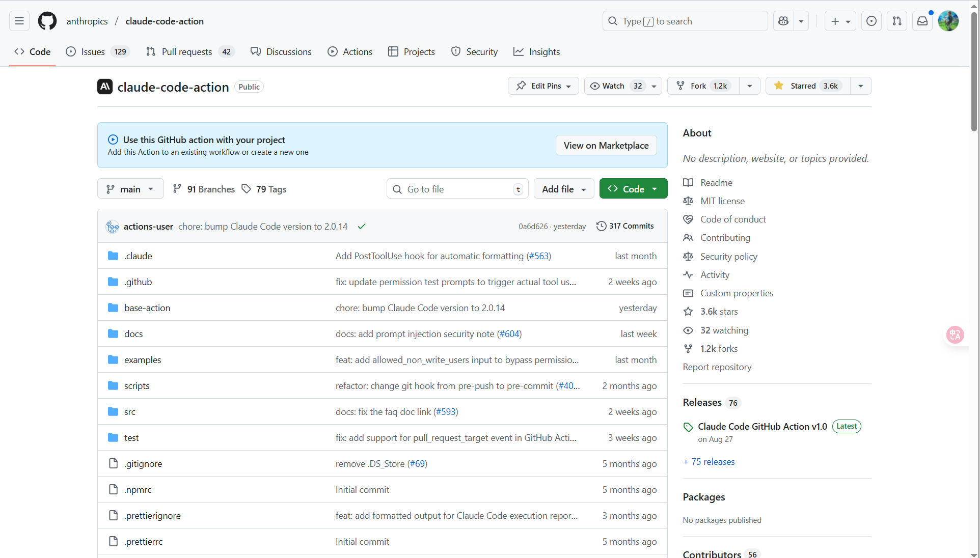Expand the main branch dropdown
Image resolution: width=980 pixels, height=558 pixels.
pyautogui.click(x=130, y=189)
